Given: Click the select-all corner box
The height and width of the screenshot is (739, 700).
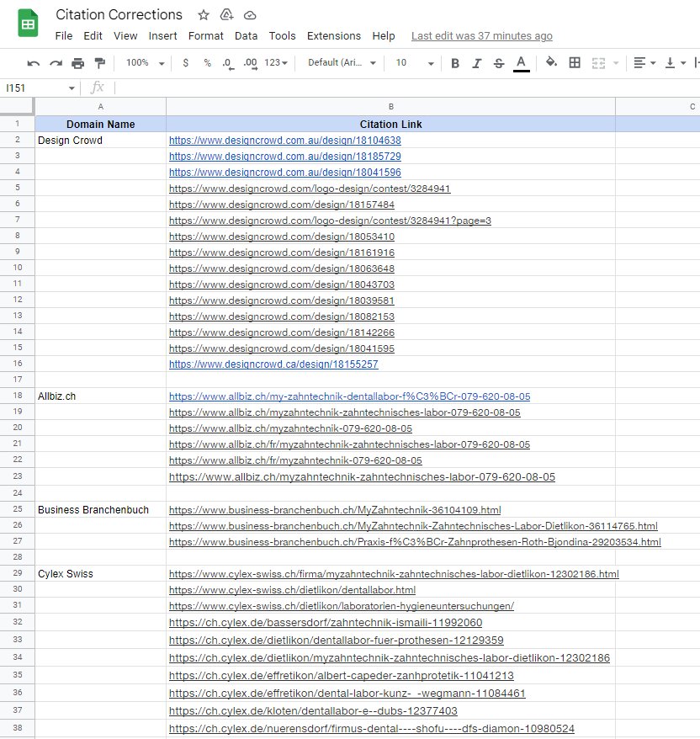Looking at the screenshot, I should [x=17, y=107].
